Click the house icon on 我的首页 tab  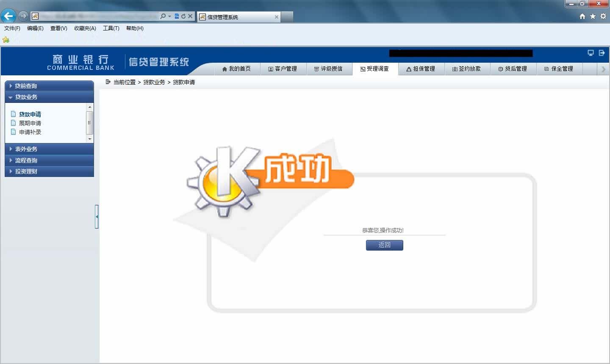[225, 69]
